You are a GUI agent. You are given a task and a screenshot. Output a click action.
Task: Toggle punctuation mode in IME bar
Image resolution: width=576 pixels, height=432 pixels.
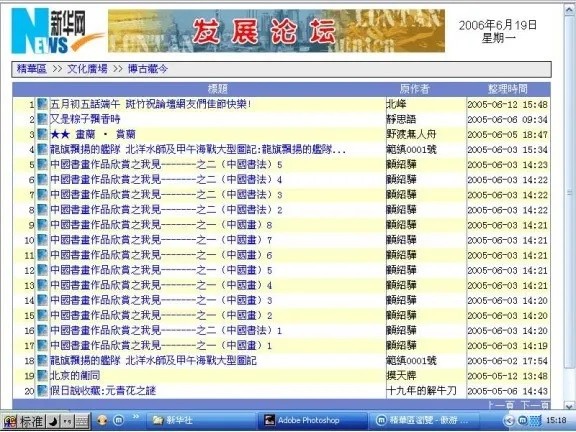click(x=68, y=421)
